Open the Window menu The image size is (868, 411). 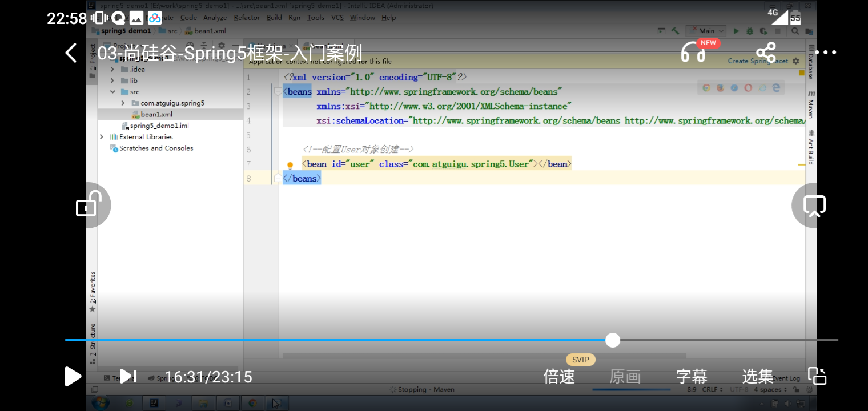pos(363,18)
